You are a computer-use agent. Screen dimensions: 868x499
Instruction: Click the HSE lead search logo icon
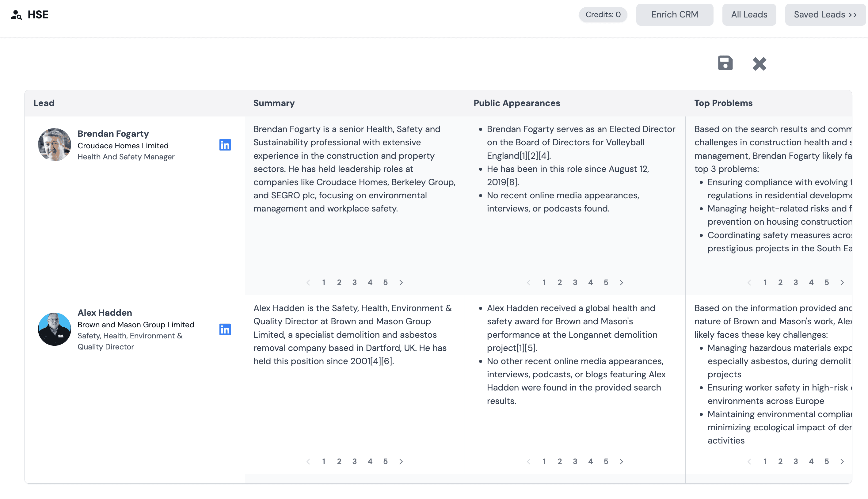coord(16,14)
